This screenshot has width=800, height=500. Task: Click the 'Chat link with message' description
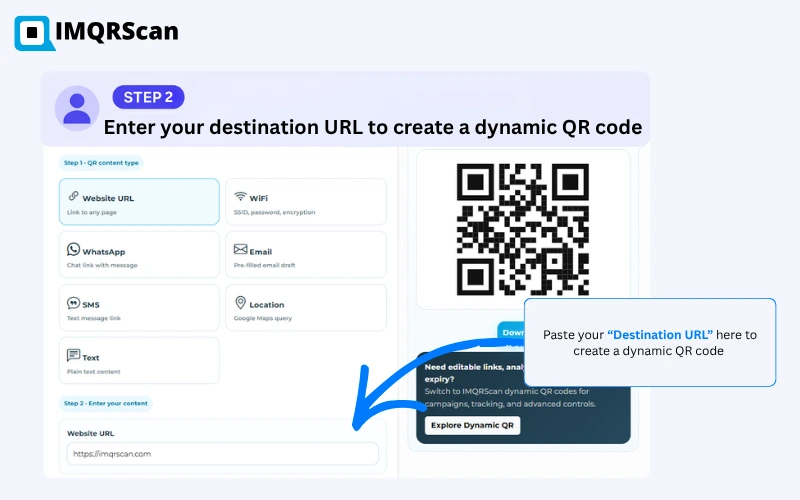(x=102, y=265)
